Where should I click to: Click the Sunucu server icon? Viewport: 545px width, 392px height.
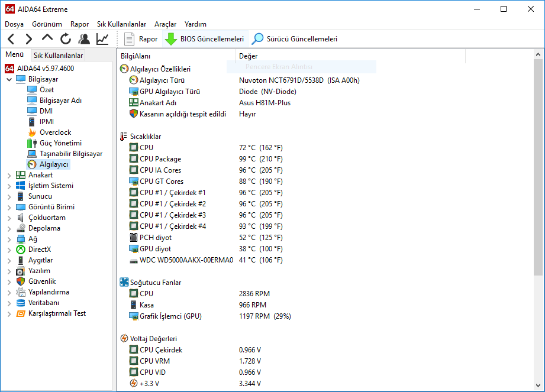[x=21, y=196]
